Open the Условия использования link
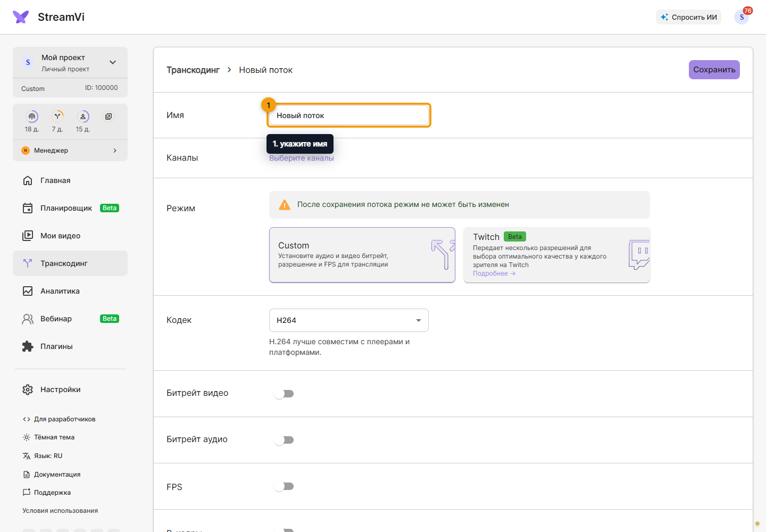This screenshot has height=532, width=766. 60,511
